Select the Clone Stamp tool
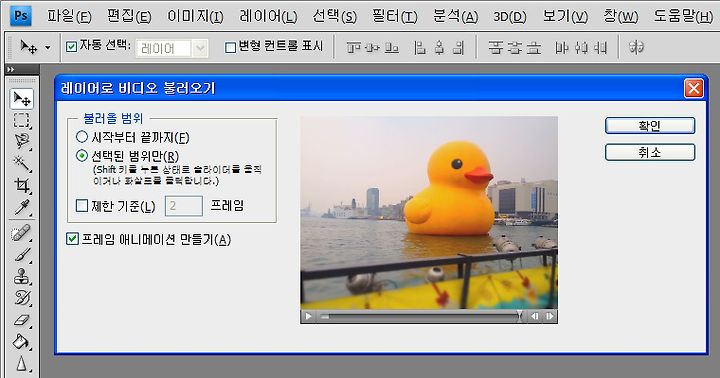The image size is (720, 378). coord(22,276)
